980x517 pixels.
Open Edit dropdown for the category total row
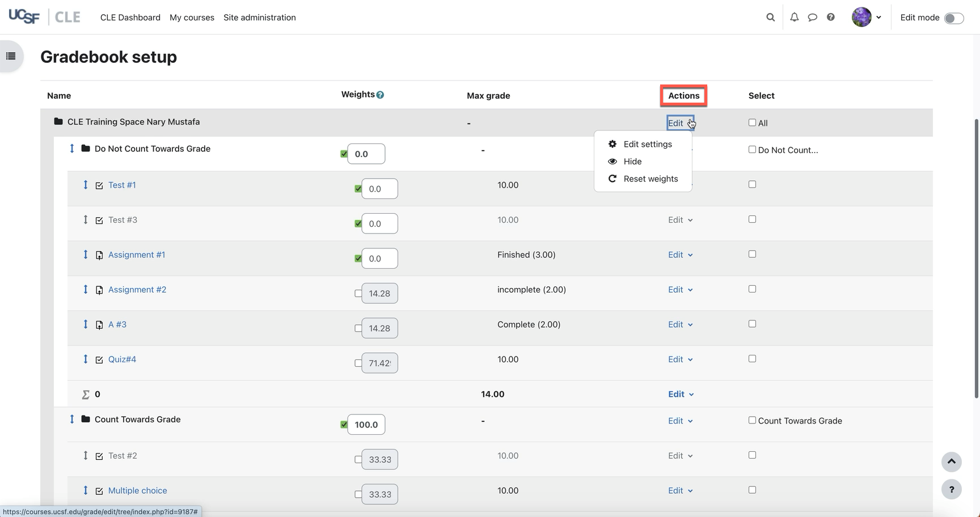pyautogui.click(x=681, y=394)
